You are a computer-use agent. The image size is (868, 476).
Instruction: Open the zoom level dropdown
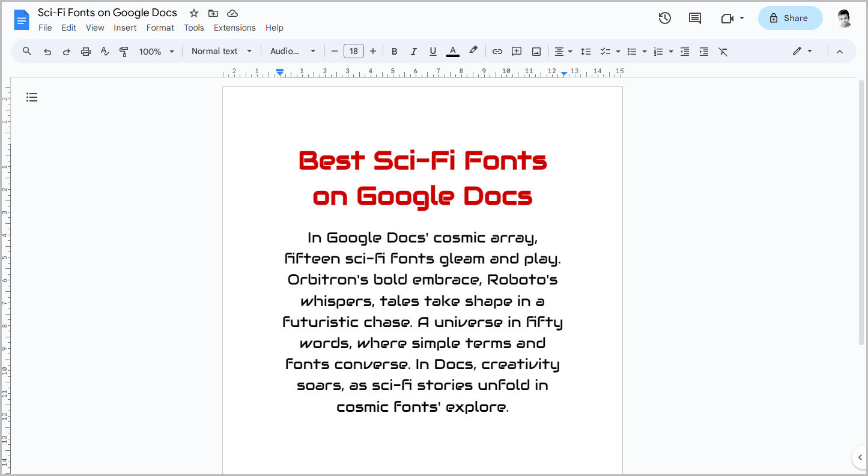[x=156, y=51]
